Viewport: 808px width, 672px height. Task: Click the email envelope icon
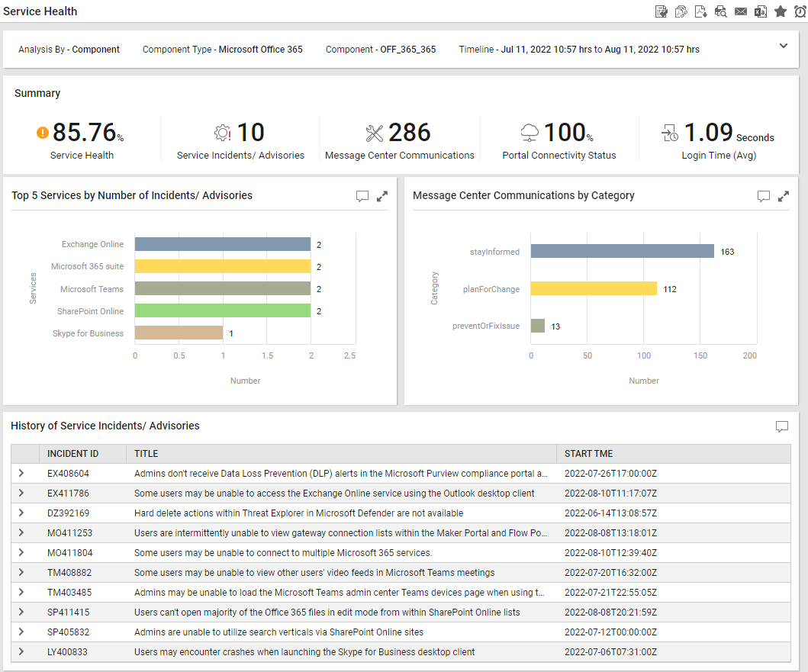tap(741, 11)
